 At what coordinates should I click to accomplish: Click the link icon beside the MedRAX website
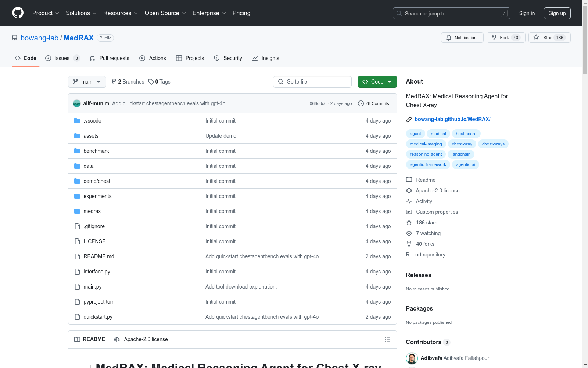pos(409,120)
